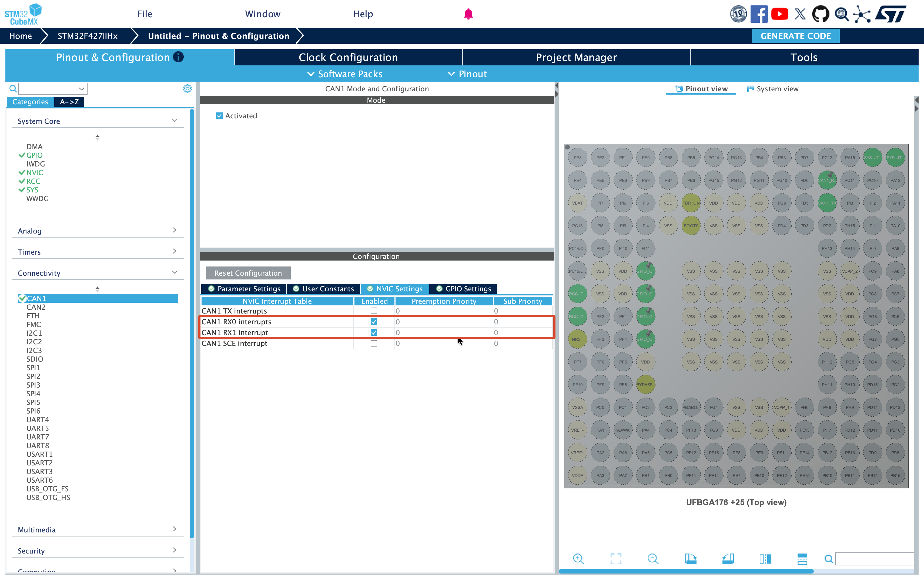Screen dimensions: 924x580
Task: Open the peripheral search combo box
Action: coord(53,89)
